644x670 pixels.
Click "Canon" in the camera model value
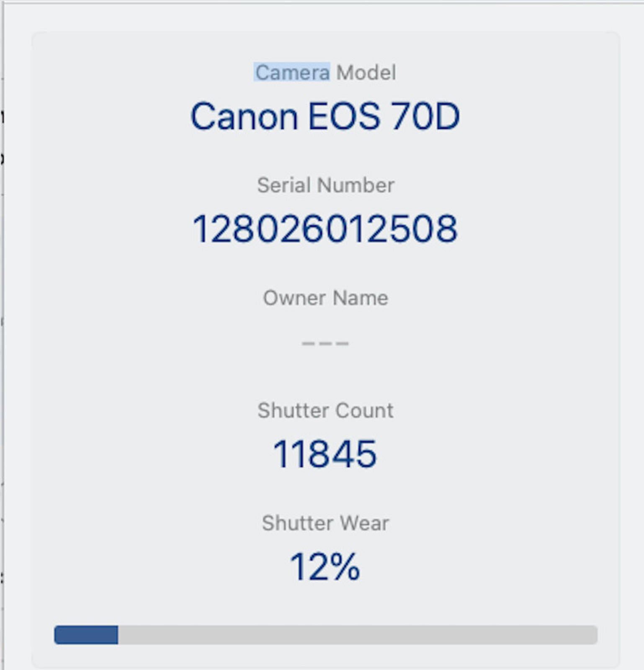pos(244,116)
